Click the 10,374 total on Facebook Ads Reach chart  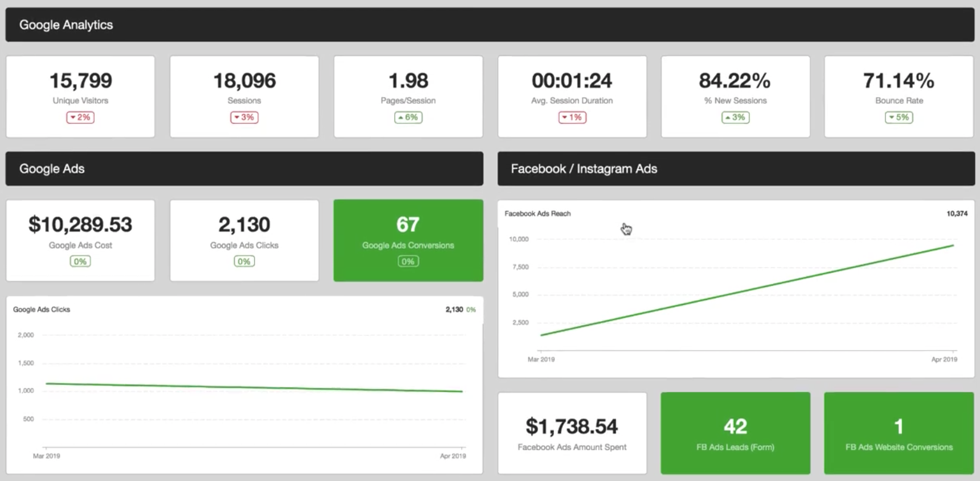pyautogui.click(x=957, y=213)
